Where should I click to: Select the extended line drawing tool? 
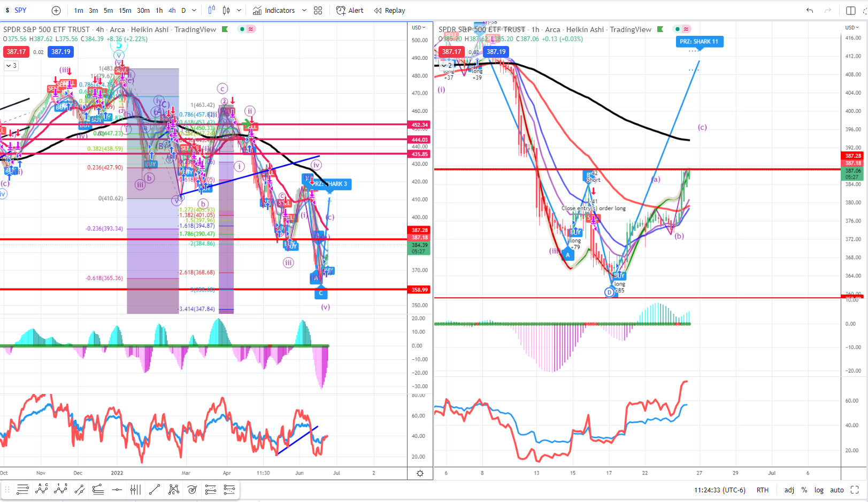click(80, 489)
